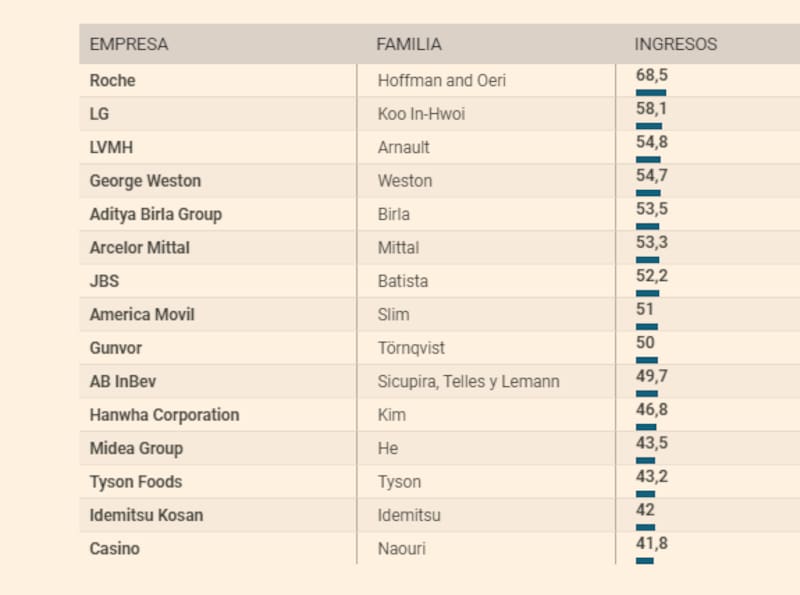Click the Sicupira, Telles y Lemann cell
The width and height of the screenshot is (800, 595).
[468, 381]
